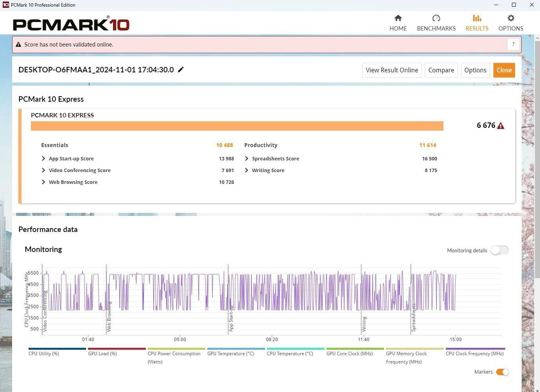Minimize the PCMark 10 window
The width and height of the screenshot is (540, 392).
pos(496,5)
